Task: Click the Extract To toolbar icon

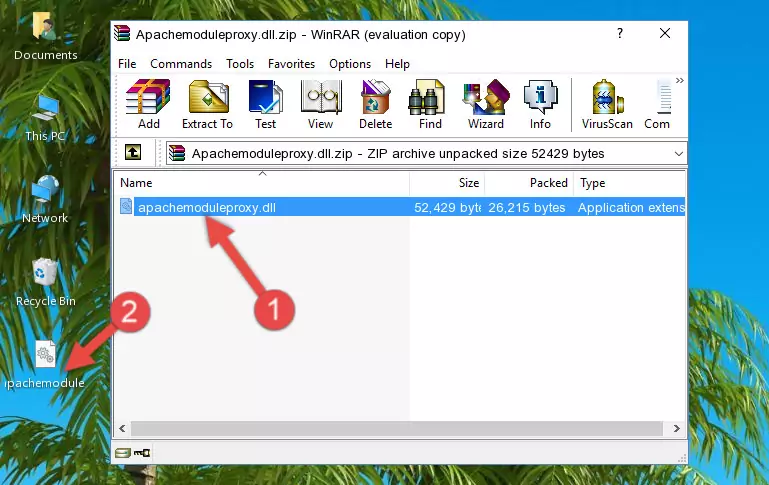Action: pyautogui.click(x=207, y=104)
